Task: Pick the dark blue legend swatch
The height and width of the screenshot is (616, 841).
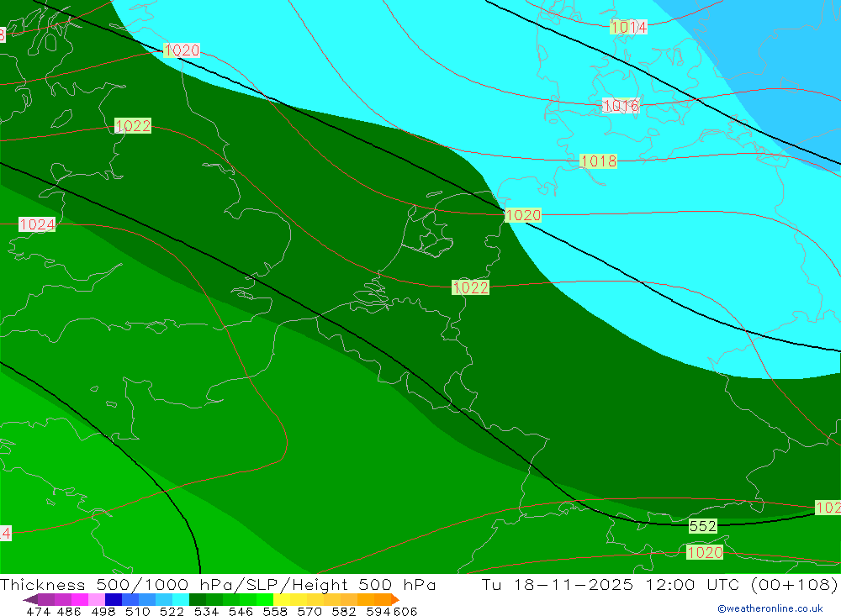Action: [x=114, y=599]
